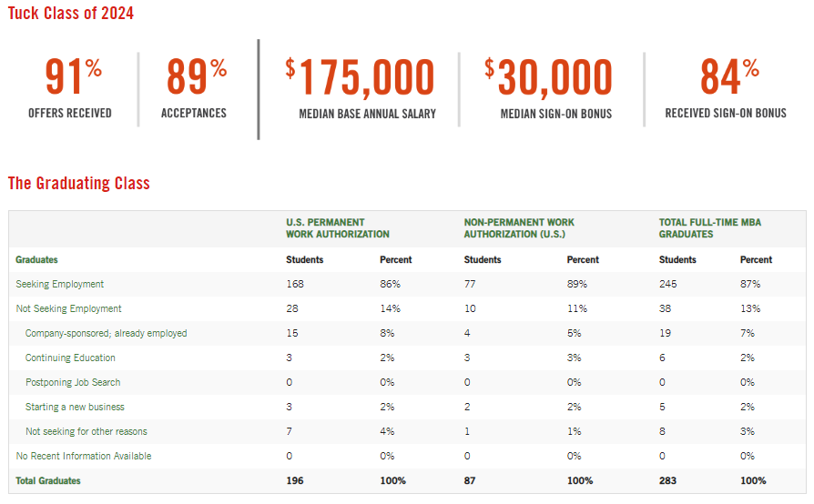Click the Not seeking for other reasons label
The image size is (814, 504).
(x=86, y=431)
